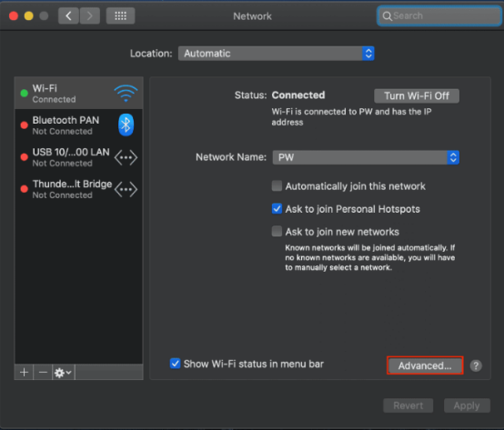Go forward with the right chevron button

pyautogui.click(x=90, y=15)
